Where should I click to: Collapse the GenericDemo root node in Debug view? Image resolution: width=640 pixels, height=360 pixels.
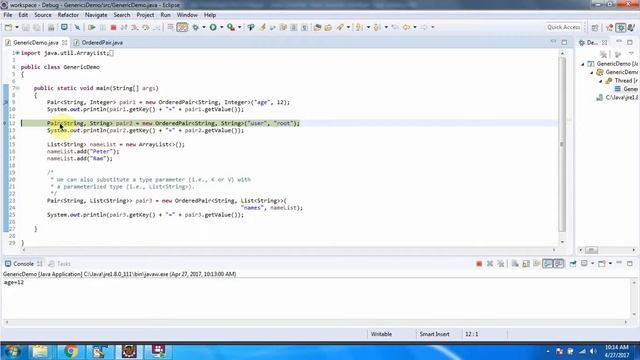(x=583, y=64)
